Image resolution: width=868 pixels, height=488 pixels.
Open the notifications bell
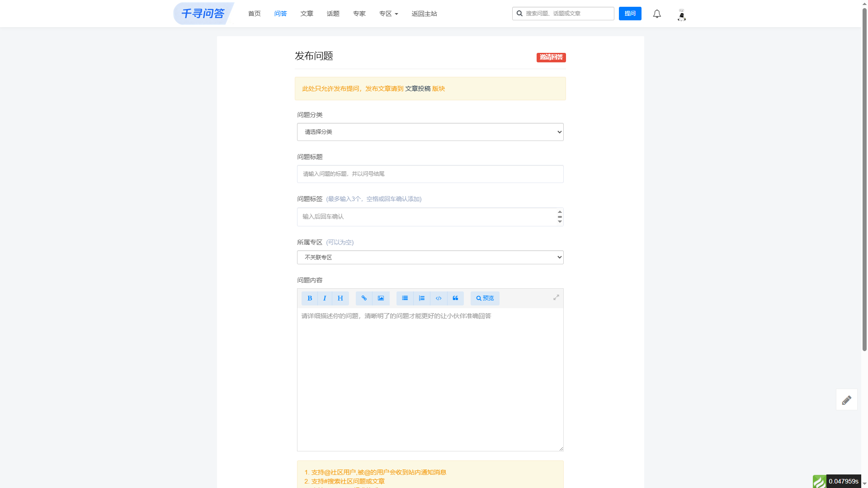tap(657, 14)
